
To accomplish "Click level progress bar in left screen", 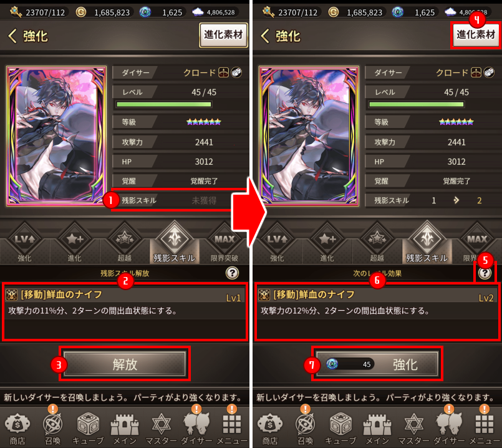I will [x=164, y=104].
